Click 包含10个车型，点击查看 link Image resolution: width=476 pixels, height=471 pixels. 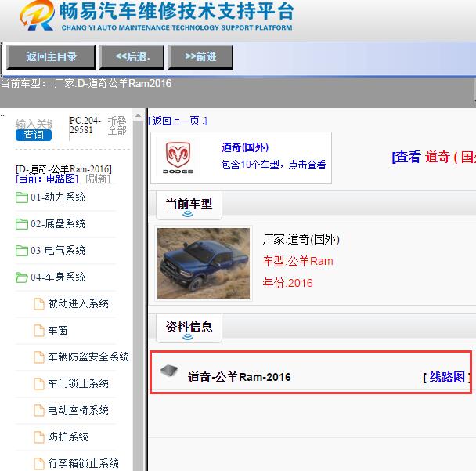pyautogui.click(x=273, y=165)
